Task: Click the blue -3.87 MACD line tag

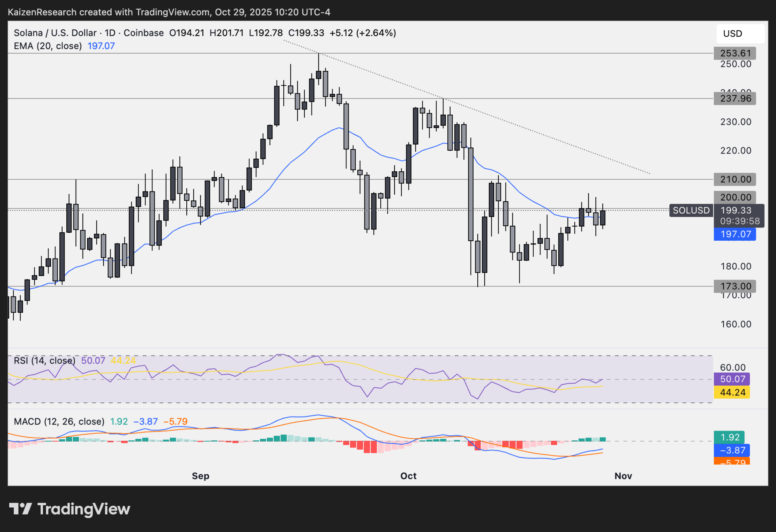Action: [732, 450]
